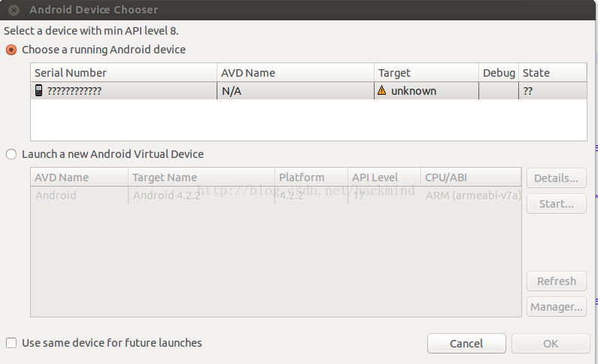Click the CPU/ABI column header

pyautogui.click(x=471, y=177)
